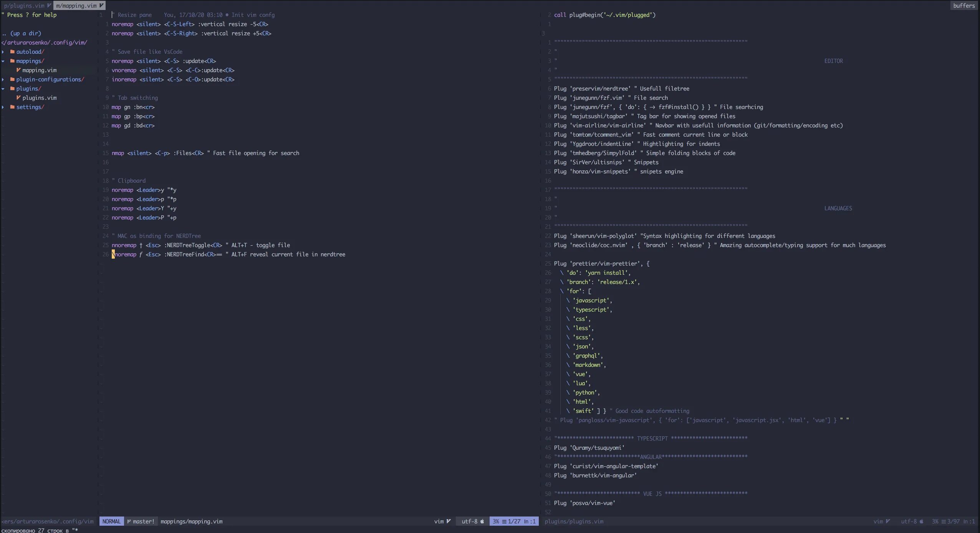Collapse the mappings directory arrow
This screenshot has height=533, width=980.
(x=3, y=61)
